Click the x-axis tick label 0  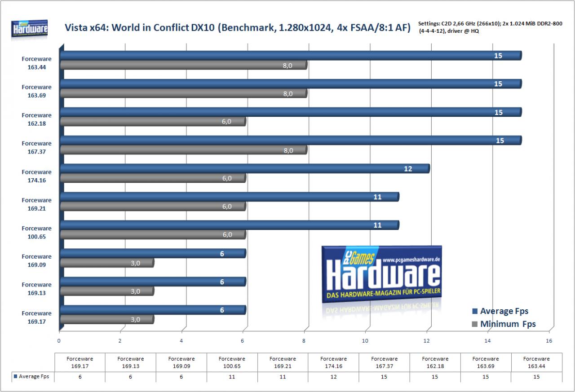[x=59, y=341]
